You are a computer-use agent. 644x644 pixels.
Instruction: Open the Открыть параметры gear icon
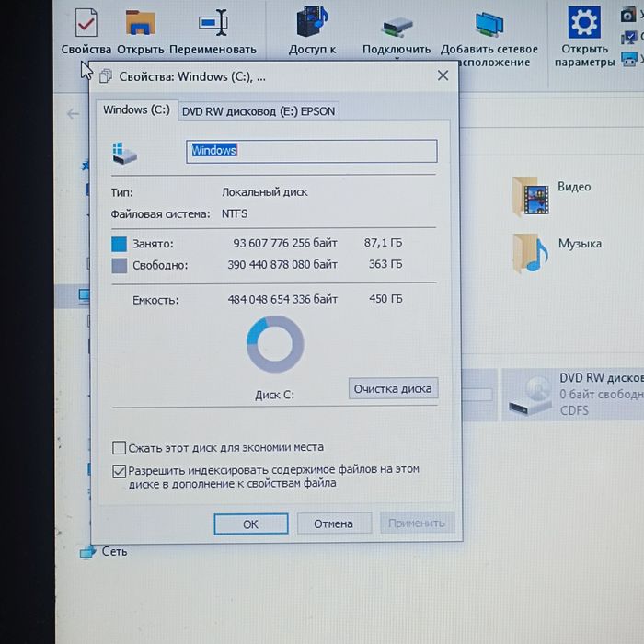584,22
